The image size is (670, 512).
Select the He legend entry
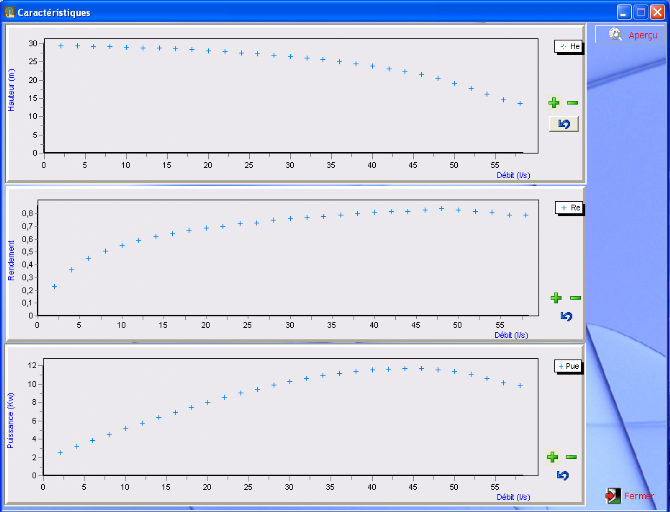[x=569, y=46]
